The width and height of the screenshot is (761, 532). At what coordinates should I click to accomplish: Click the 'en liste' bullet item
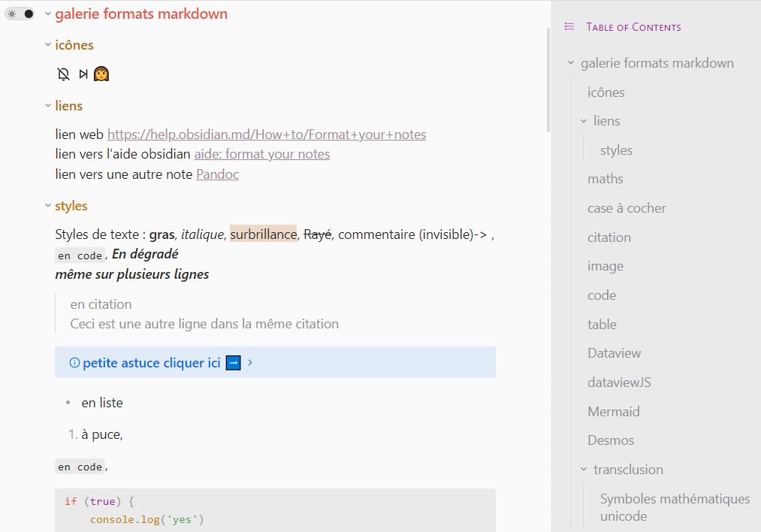pos(102,403)
